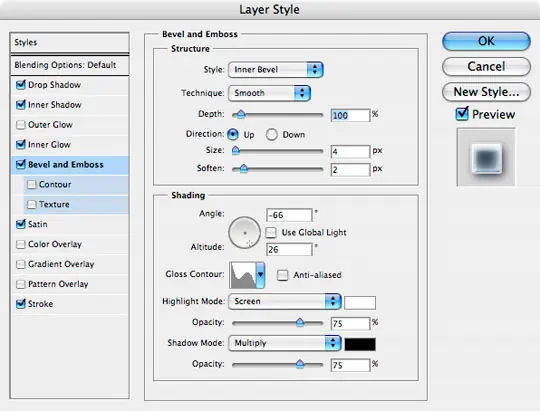Click the Angle and Altitude light dial

[x=245, y=233]
